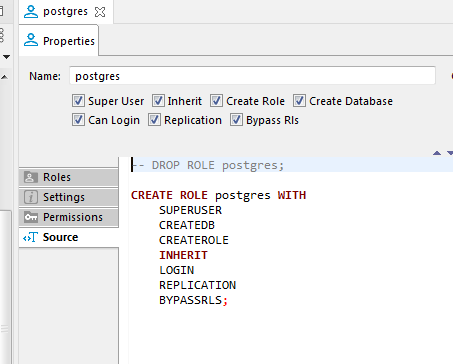453x364 pixels.
Task: Collapse the left panel with caret-up arrow
Action: (x=5, y=77)
